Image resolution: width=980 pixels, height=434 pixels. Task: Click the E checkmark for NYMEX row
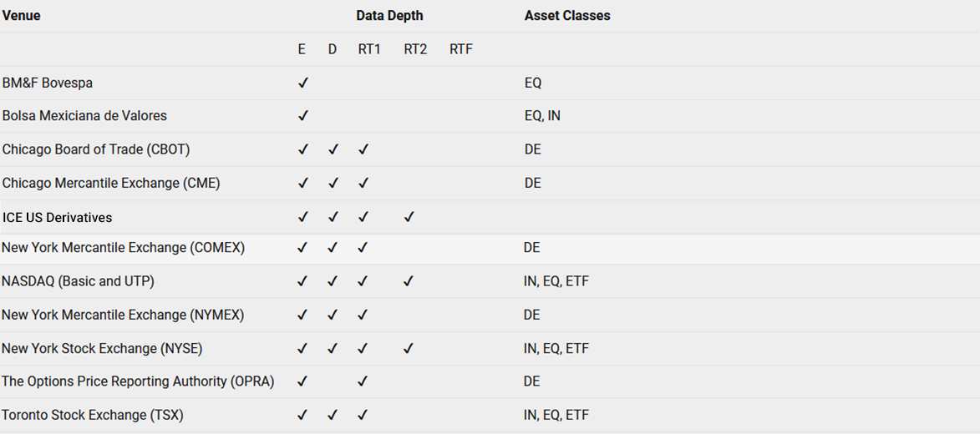coord(302,315)
